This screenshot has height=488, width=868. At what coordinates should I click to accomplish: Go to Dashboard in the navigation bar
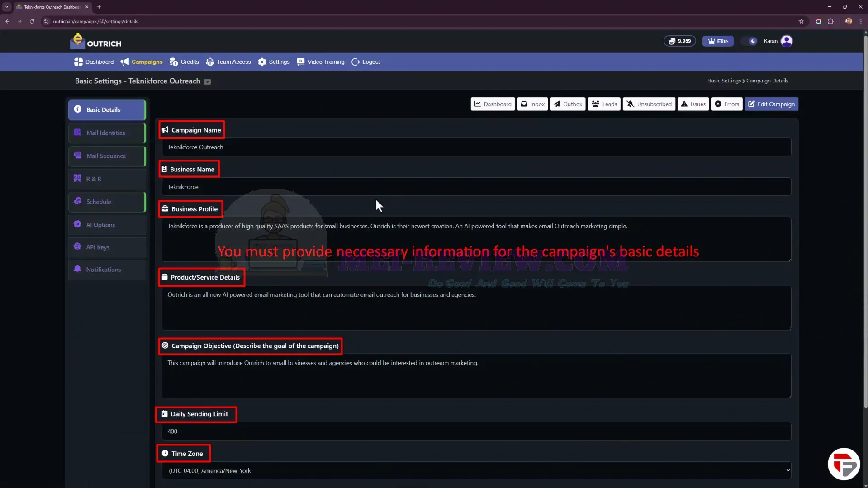point(94,62)
